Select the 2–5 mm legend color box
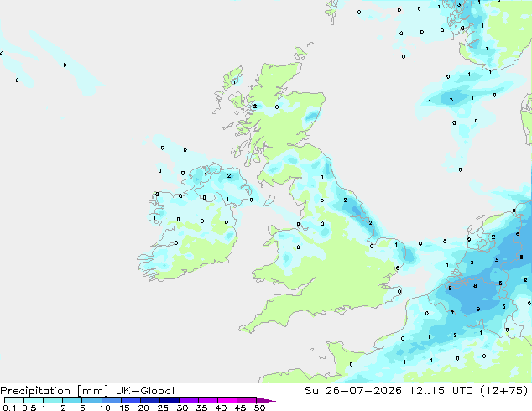 [x=72, y=400]
